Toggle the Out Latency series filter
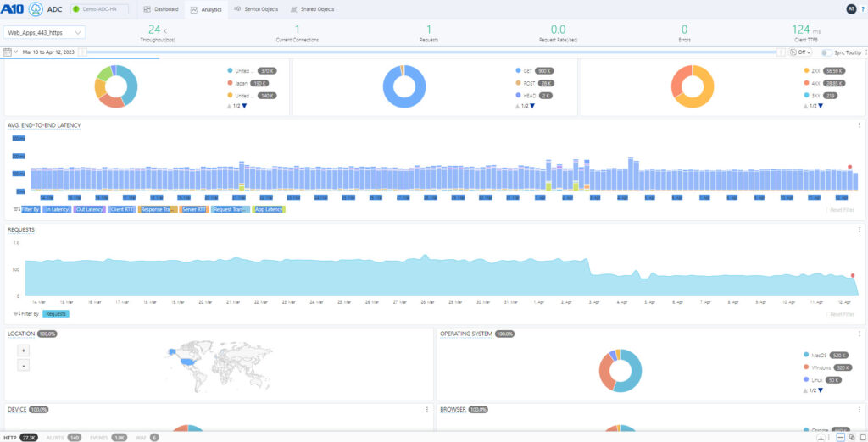Viewport: 868px width, 442px height. (89, 210)
